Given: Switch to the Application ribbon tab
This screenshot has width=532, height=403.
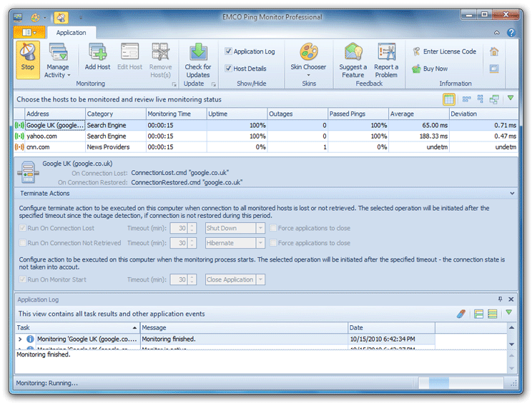Looking at the screenshot, I should [71, 33].
